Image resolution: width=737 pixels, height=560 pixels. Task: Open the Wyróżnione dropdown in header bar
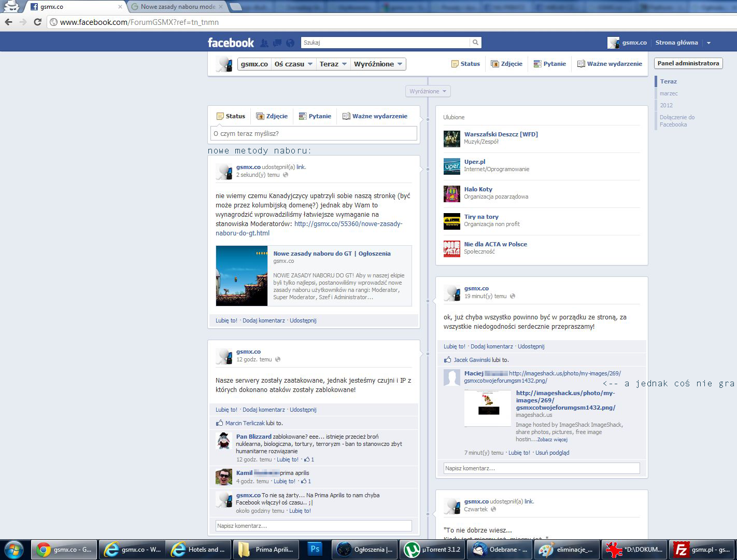tap(378, 64)
